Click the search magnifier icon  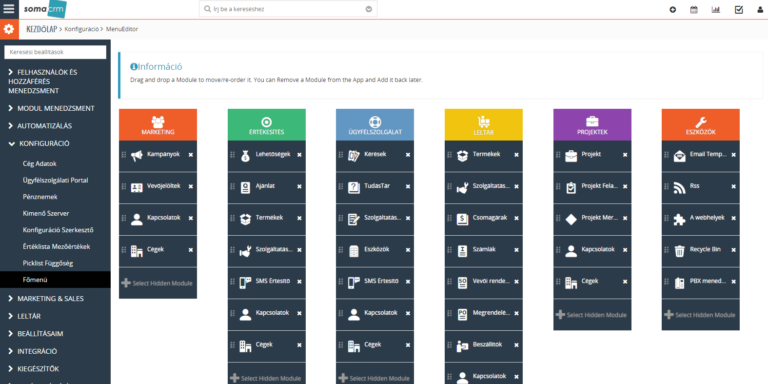[208, 9]
